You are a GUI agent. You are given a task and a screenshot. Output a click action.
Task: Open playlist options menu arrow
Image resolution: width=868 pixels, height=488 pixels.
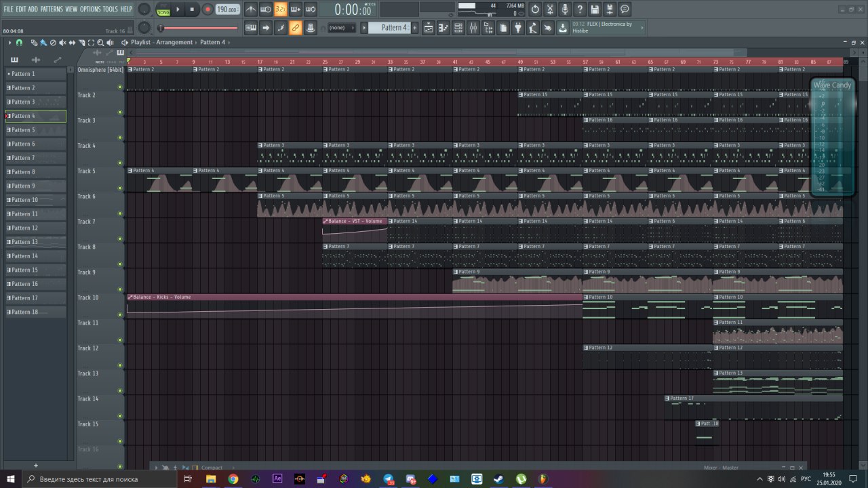(x=9, y=43)
